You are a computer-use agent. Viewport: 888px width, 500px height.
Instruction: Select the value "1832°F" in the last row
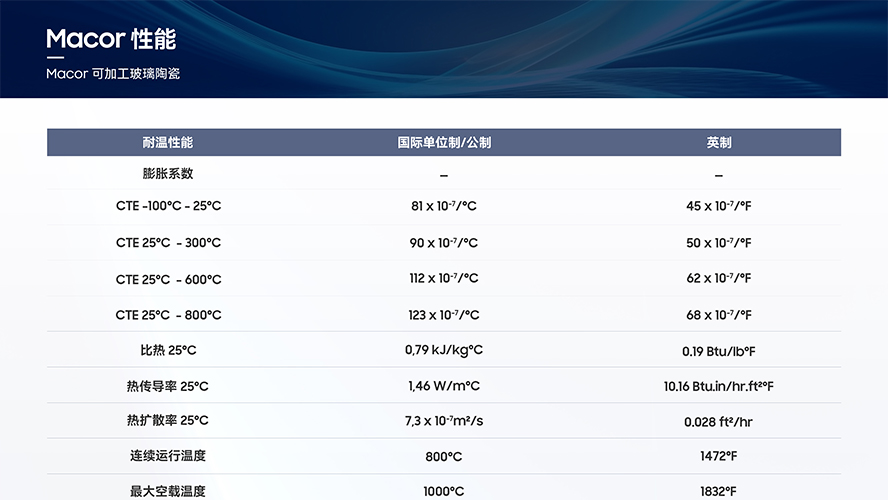coord(718,491)
